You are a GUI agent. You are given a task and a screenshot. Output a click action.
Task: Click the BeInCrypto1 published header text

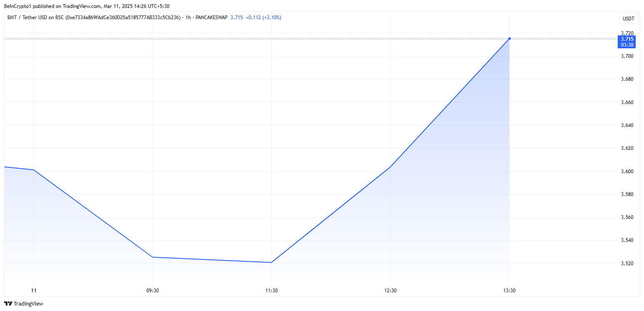tap(88, 6)
